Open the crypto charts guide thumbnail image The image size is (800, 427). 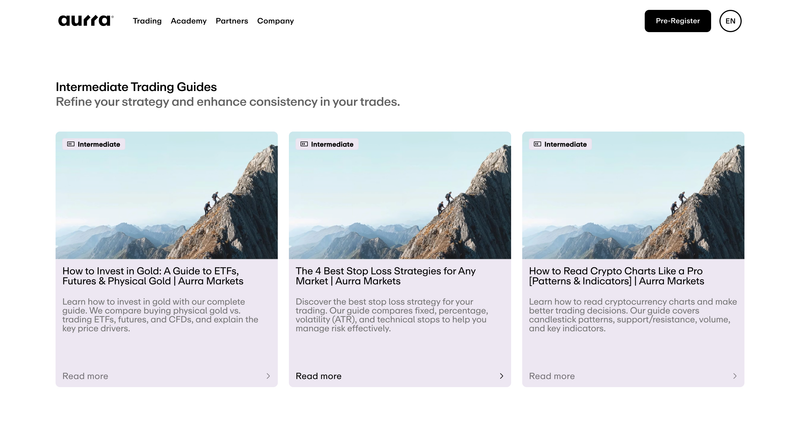(633, 195)
